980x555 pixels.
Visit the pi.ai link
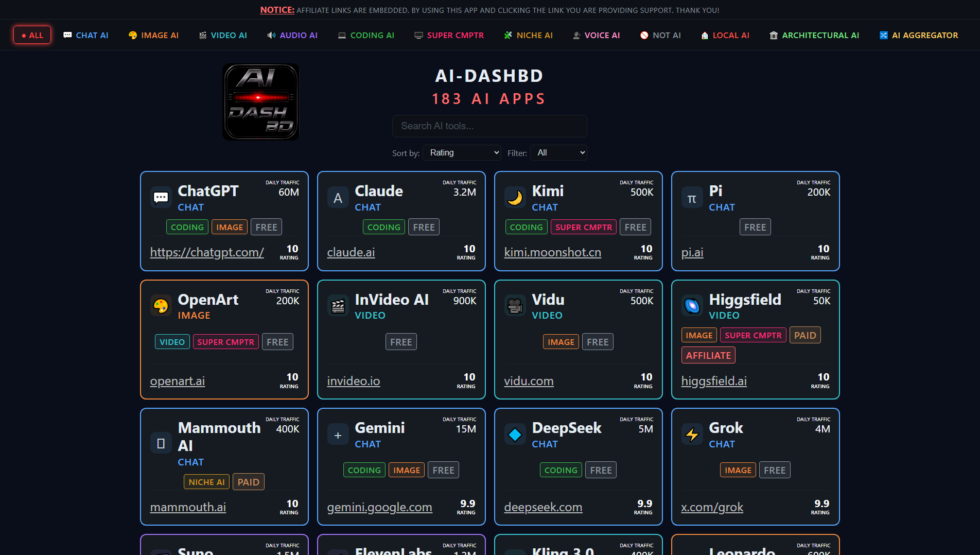coord(692,252)
